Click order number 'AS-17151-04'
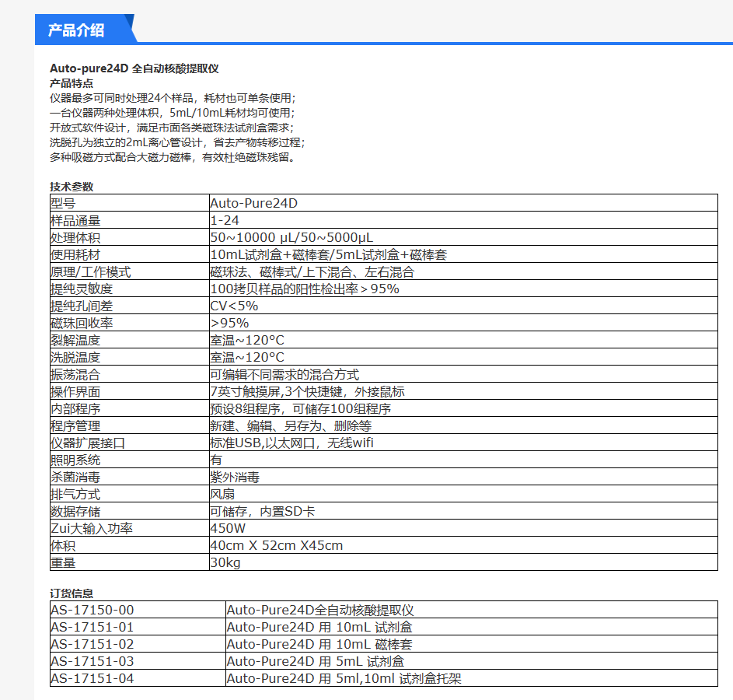733x700 pixels. pos(92,678)
